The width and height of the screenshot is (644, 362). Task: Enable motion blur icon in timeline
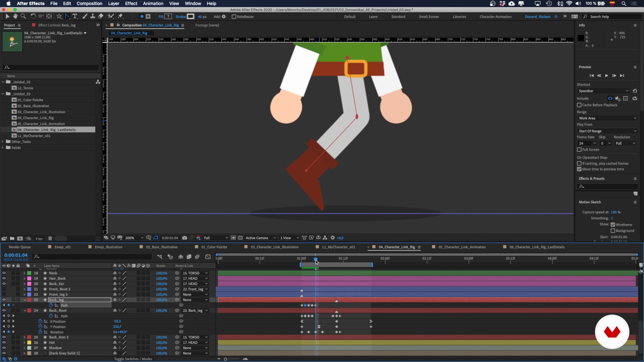(x=197, y=257)
